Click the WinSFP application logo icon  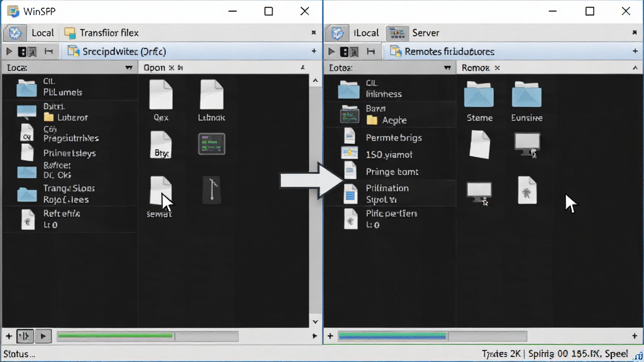13,11
